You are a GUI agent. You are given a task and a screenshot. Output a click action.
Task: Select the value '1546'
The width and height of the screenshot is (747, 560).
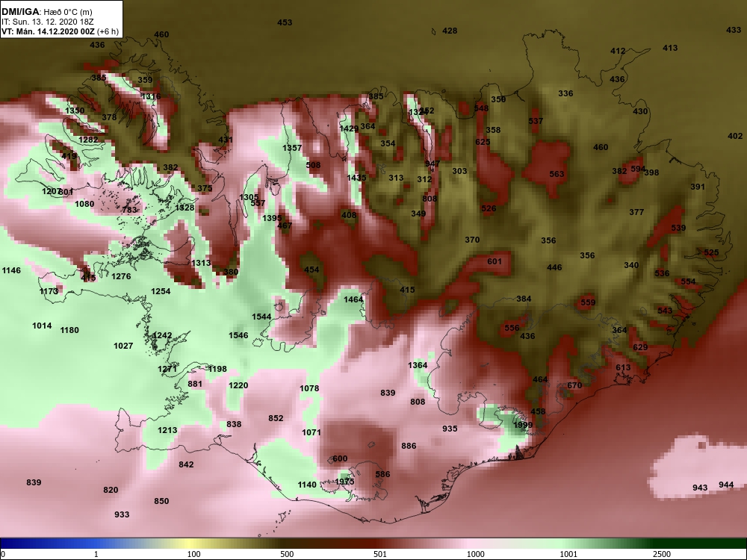(x=238, y=335)
